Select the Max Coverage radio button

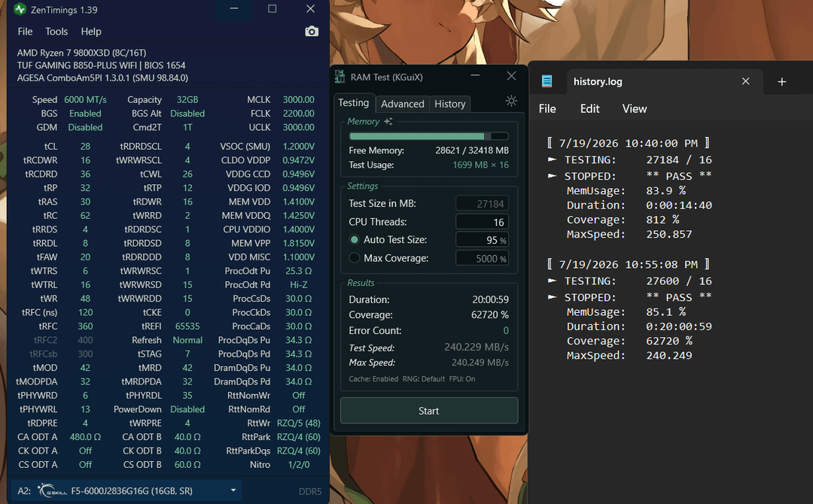[x=354, y=258]
